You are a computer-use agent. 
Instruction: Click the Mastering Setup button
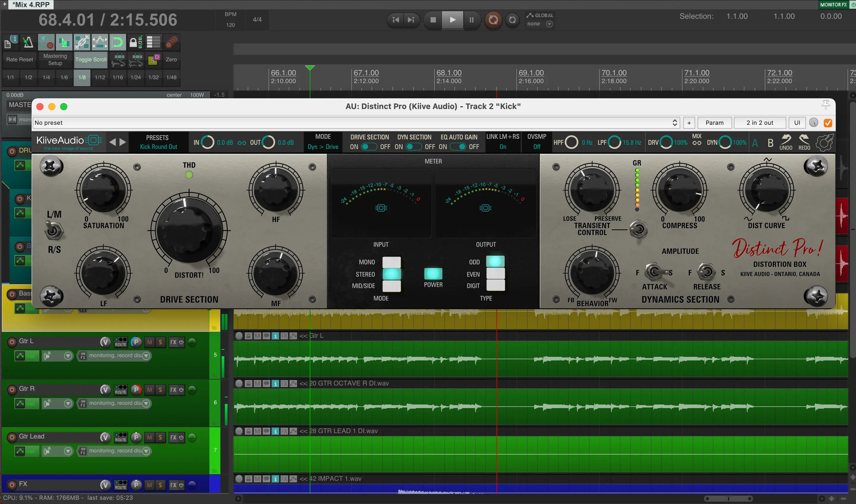pos(55,60)
